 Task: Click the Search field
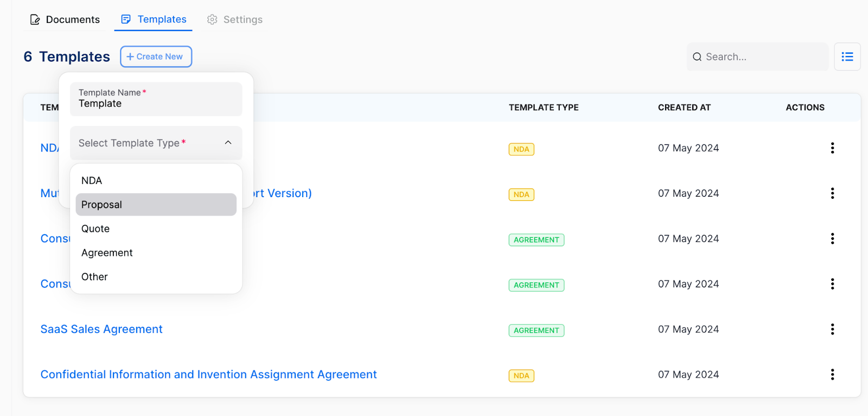[757, 57]
